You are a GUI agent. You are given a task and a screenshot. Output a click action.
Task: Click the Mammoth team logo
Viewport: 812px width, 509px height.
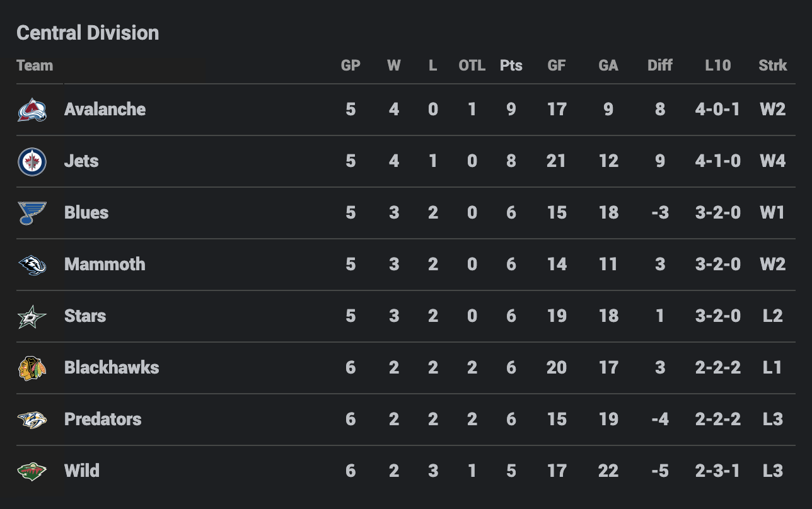click(x=32, y=265)
